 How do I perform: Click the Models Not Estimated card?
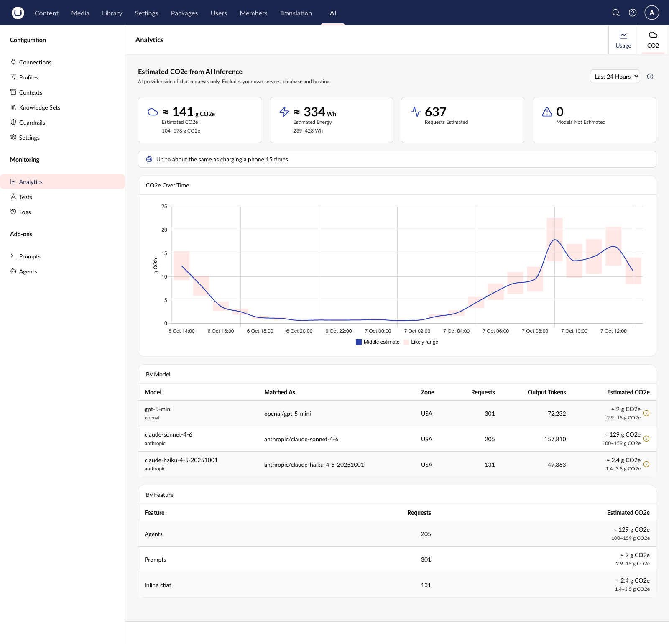coord(594,120)
